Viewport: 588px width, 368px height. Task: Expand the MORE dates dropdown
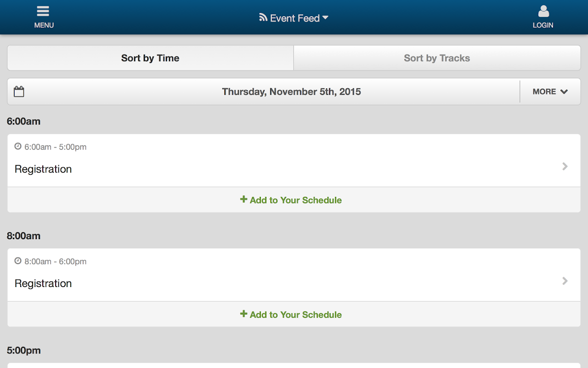click(550, 92)
